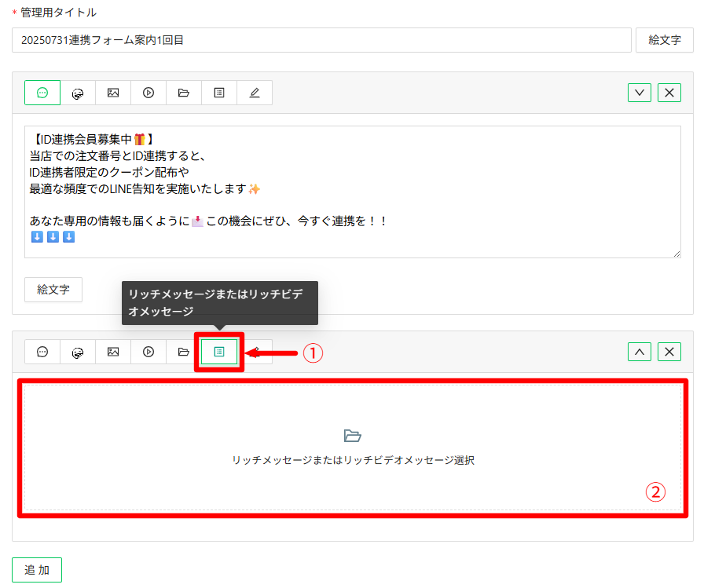
Task: Move the ID連携 text block down
Action: [640, 93]
